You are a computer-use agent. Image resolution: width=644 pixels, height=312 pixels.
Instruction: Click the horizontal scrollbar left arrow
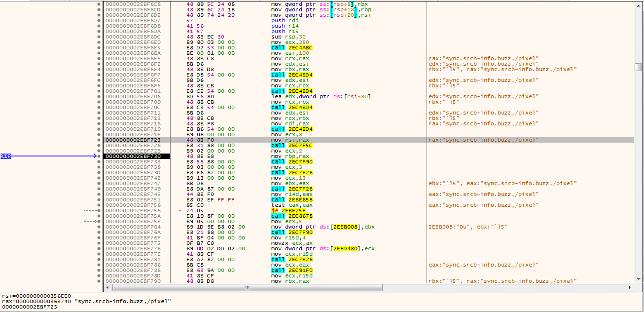(107, 287)
